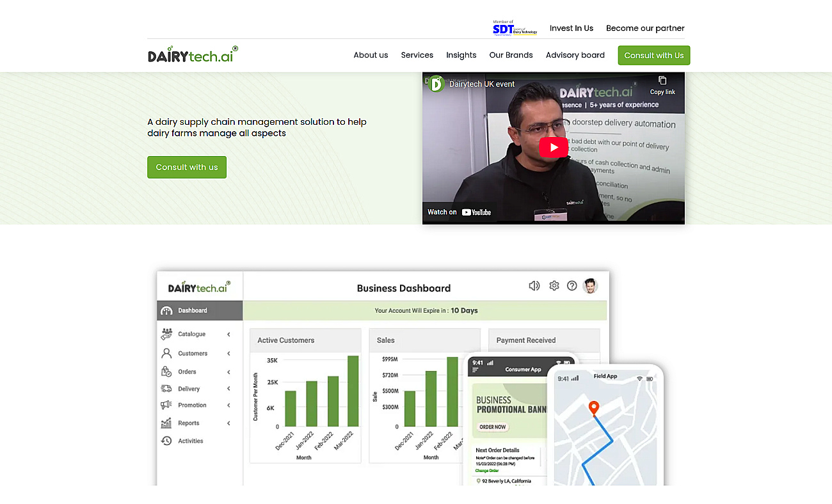
Task: Open the Become our partner link
Action: (645, 28)
